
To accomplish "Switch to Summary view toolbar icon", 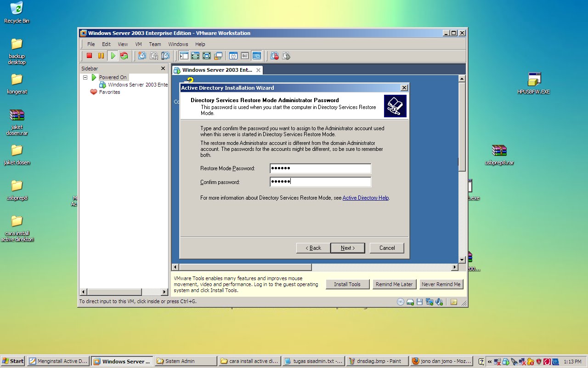I will pos(233,56).
